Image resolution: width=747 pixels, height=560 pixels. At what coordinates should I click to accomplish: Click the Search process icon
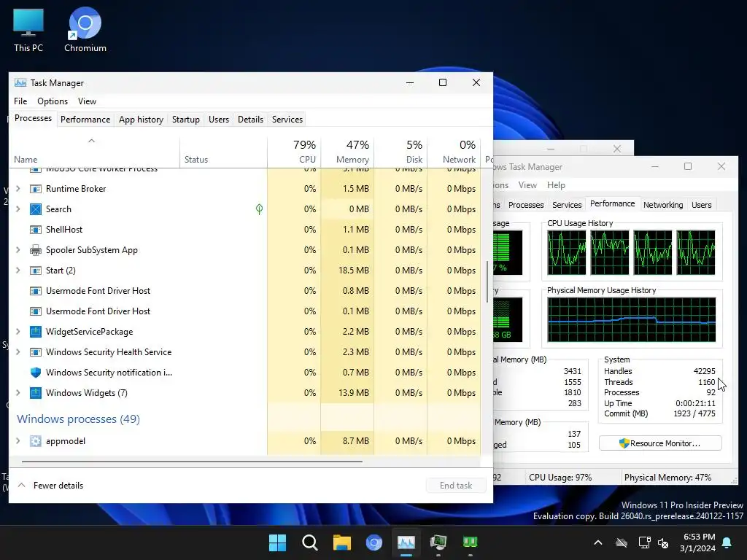pos(36,209)
